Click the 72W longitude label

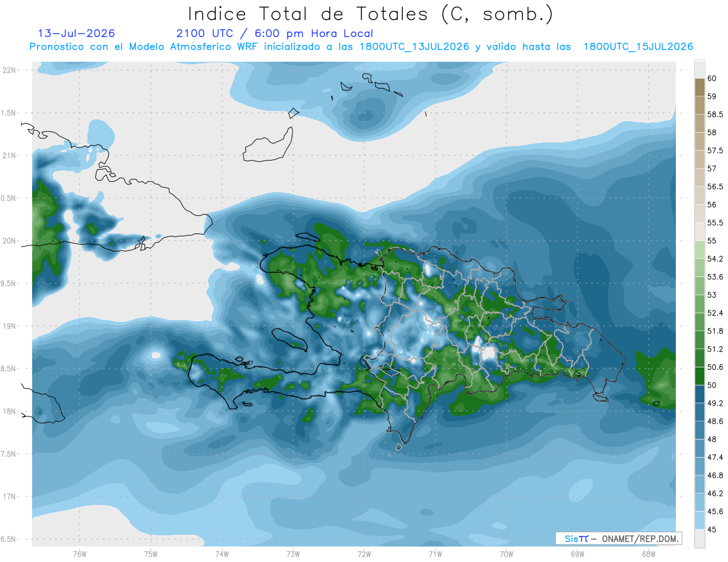tap(364, 554)
